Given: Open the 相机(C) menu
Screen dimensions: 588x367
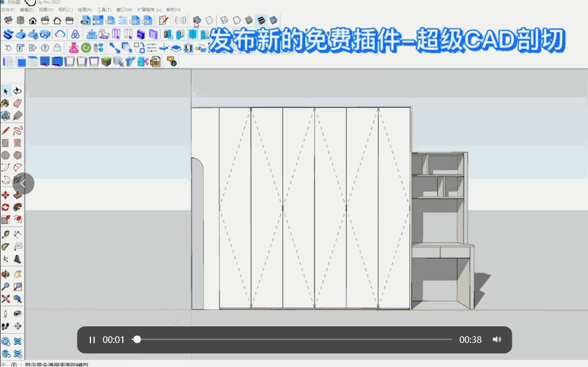Looking at the screenshot, I should coord(65,10).
